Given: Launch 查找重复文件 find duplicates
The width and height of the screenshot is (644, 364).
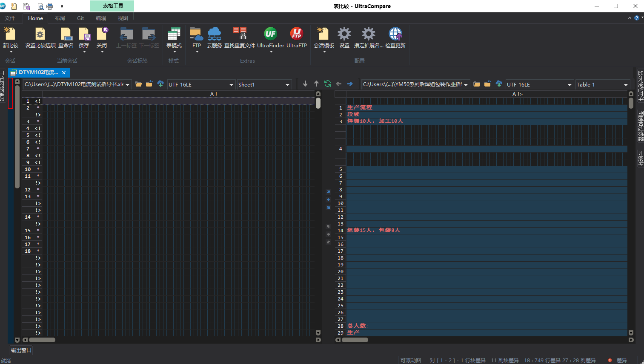Looking at the screenshot, I should pyautogui.click(x=240, y=38).
